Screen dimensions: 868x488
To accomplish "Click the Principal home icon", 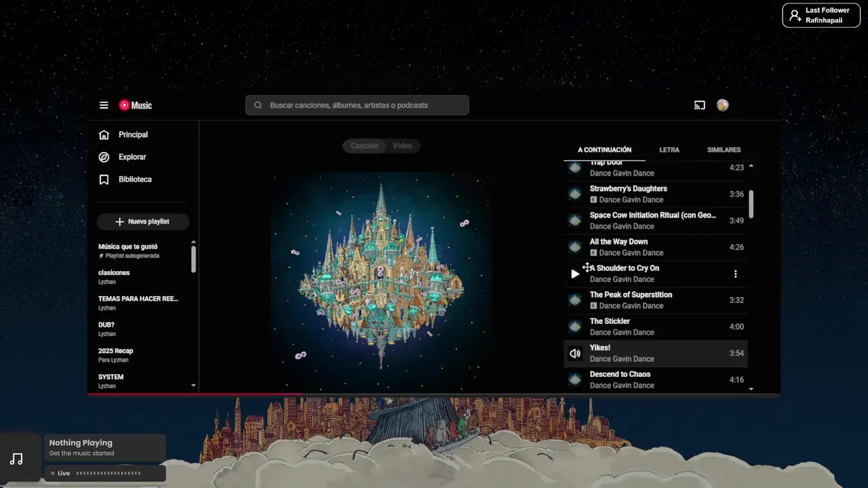I will 104,134.
